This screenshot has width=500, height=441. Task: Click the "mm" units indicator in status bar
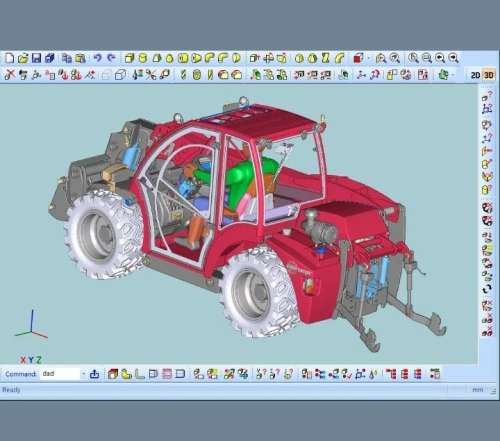[x=478, y=389]
